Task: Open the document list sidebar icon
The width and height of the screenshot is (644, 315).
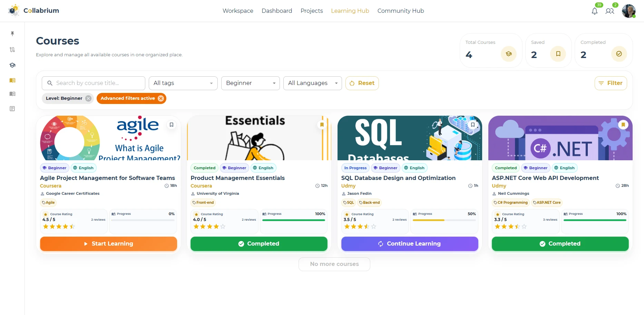Action: (12, 109)
